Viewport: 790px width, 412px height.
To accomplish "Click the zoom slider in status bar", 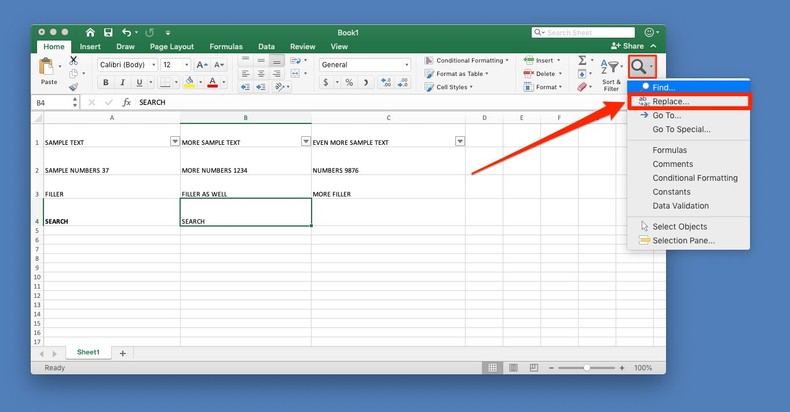I will (x=586, y=368).
